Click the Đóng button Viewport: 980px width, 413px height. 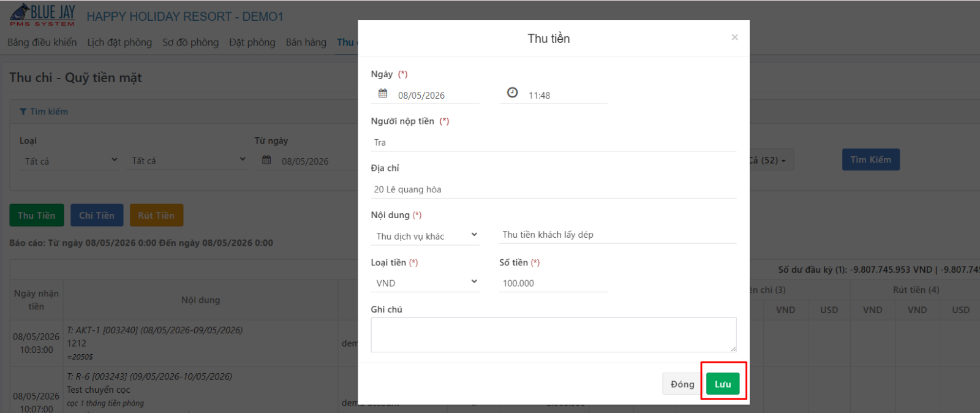(682, 384)
